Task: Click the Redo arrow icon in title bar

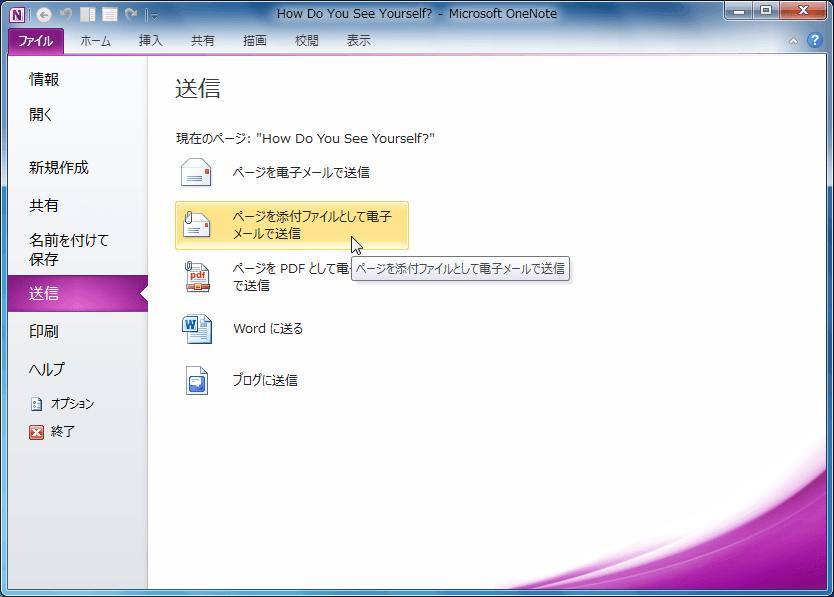Action: (x=131, y=14)
